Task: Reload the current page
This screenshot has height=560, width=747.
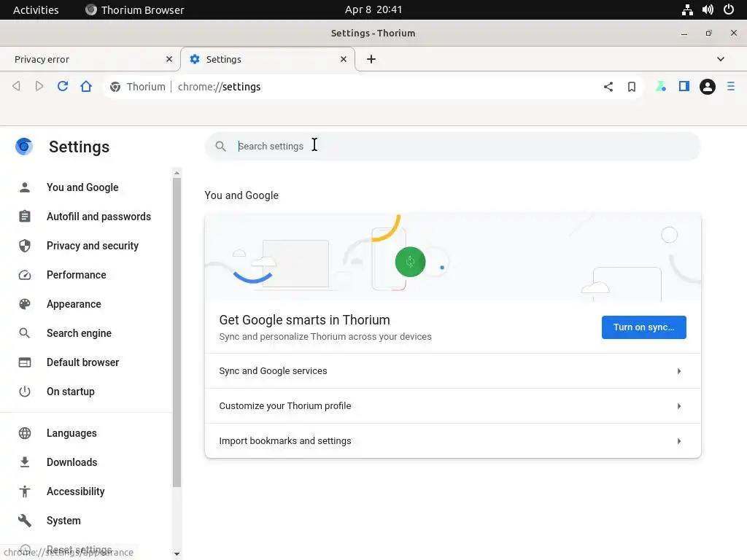Action: tap(63, 86)
